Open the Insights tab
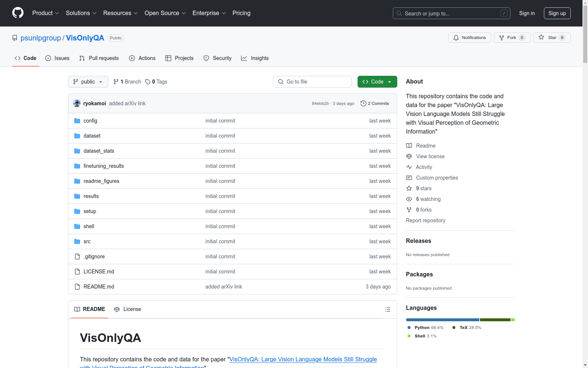 255,58
